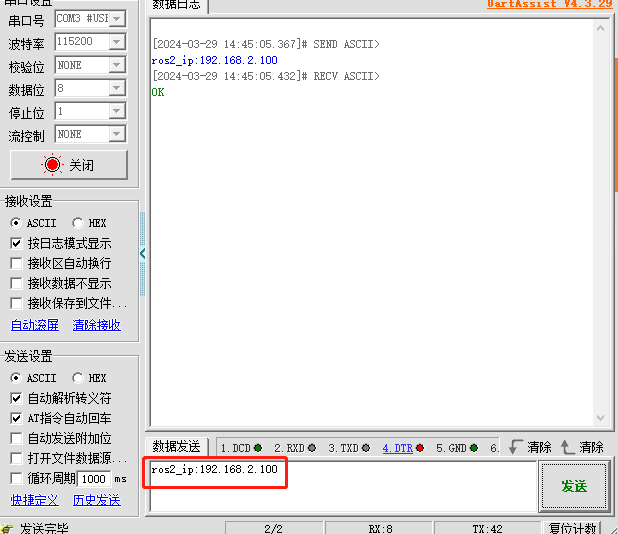Click the log scrollbar up arrow
The image size is (618, 534).
(600, 28)
